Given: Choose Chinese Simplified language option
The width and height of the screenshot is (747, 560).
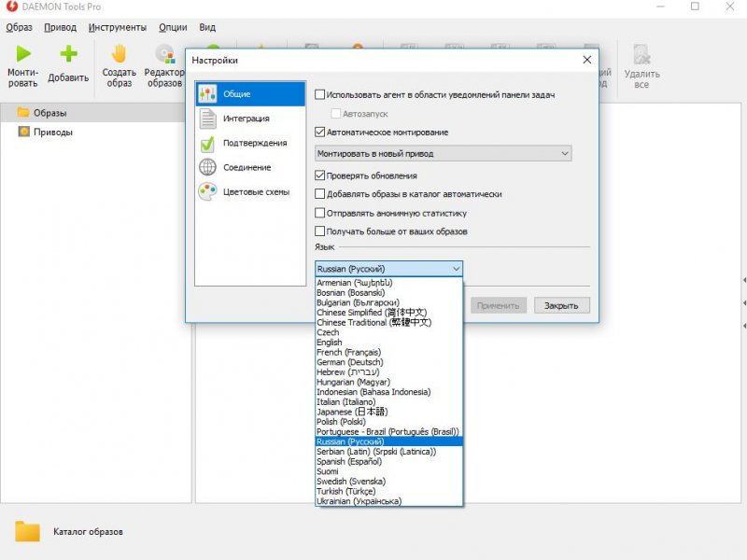Looking at the screenshot, I should (388, 313).
